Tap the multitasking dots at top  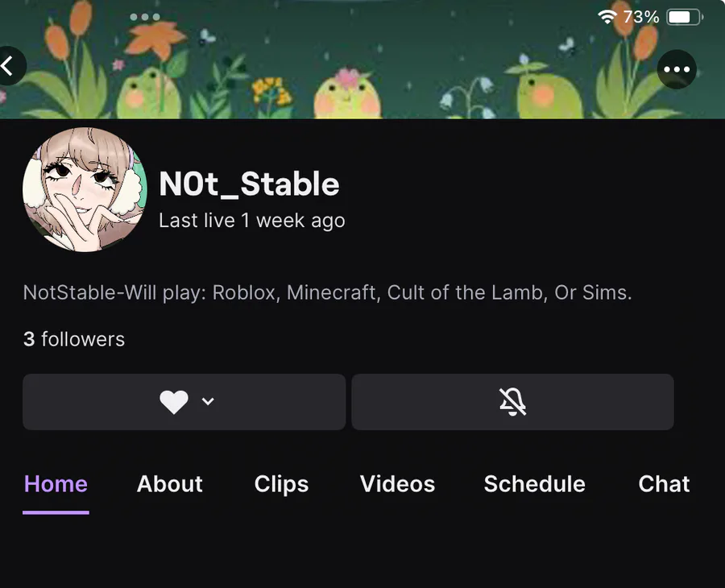(145, 17)
